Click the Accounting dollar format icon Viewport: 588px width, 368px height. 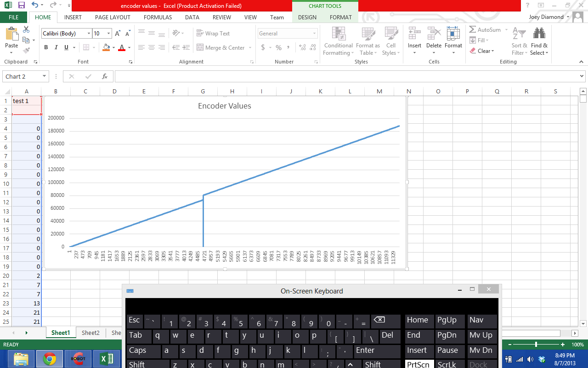[263, 47]
